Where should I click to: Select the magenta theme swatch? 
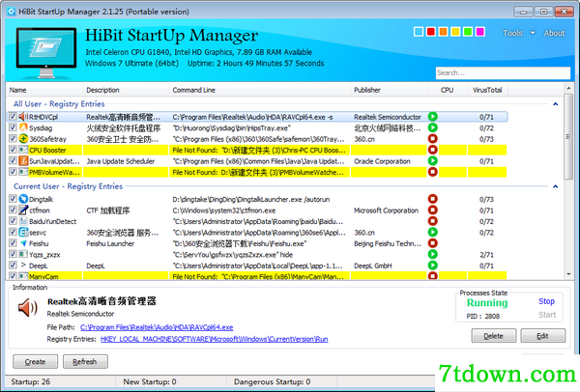[480, 32]
